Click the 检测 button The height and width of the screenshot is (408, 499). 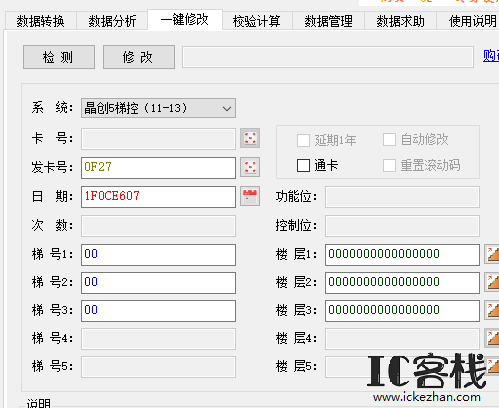click(59, 57)
